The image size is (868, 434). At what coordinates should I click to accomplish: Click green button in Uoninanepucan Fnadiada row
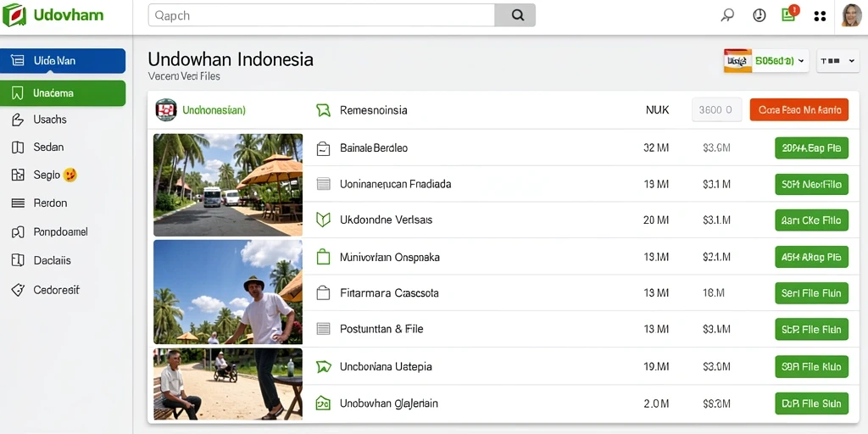pos(811,184)
